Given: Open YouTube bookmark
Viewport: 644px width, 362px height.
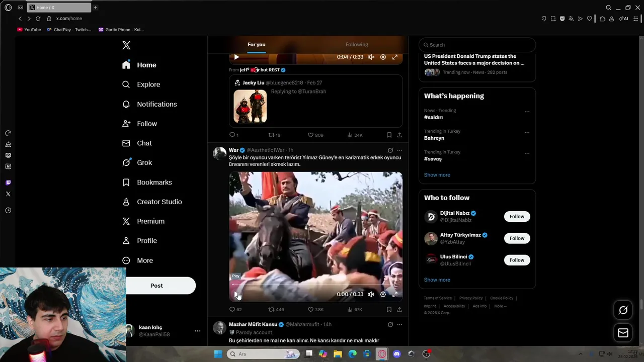Looking at the screenshot, I should coord(29,30).
